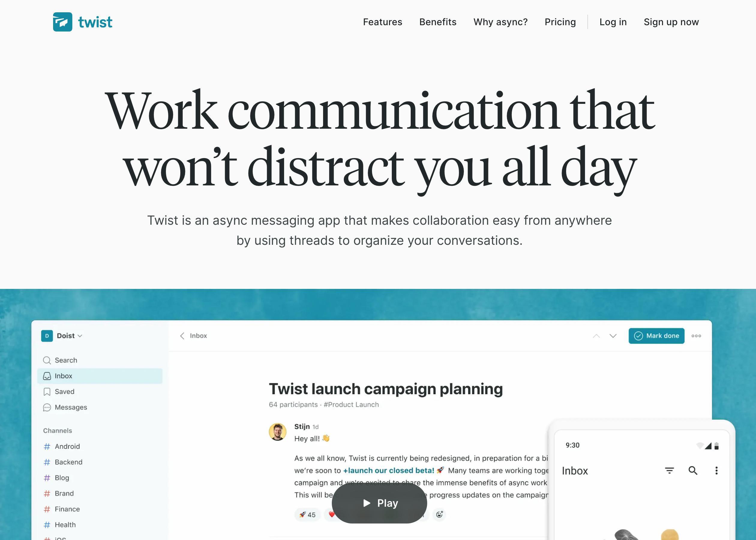Screen dimensions: 756x540
Task: Select the #Backend channel in sidebar
Action: tap(69, 462)
